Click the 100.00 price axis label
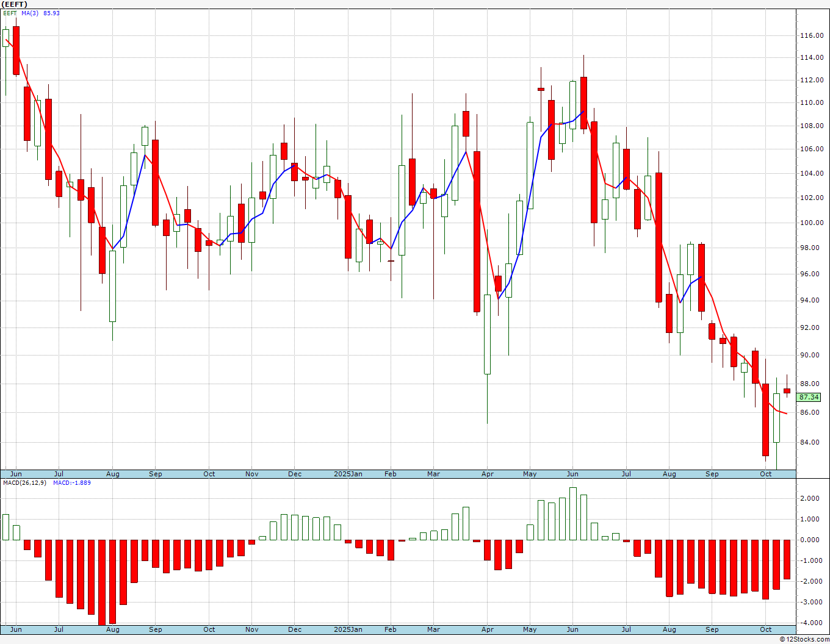The height and width of the screenshot is (644, 830). (811, 223)
